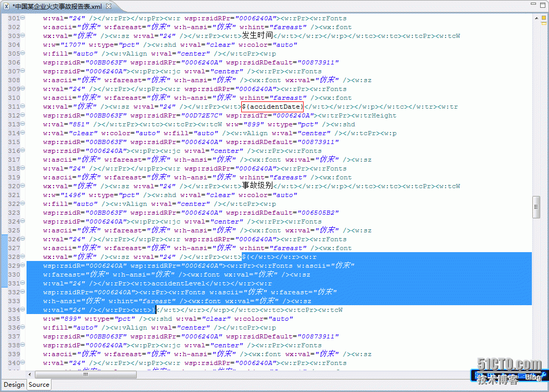Viewport: 549px width, 392px height.
Task: Click the "851" value on line 313
Action: pos(79,124)
